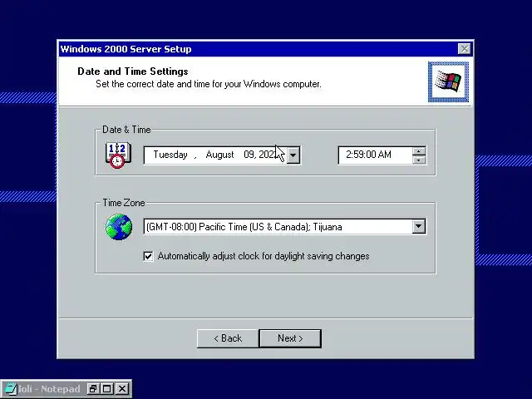Image resolution: width=532 pixels, height=399 pixels.
Task: Click the calendar clock icon in Date & Time
Action: click(118, 155)
